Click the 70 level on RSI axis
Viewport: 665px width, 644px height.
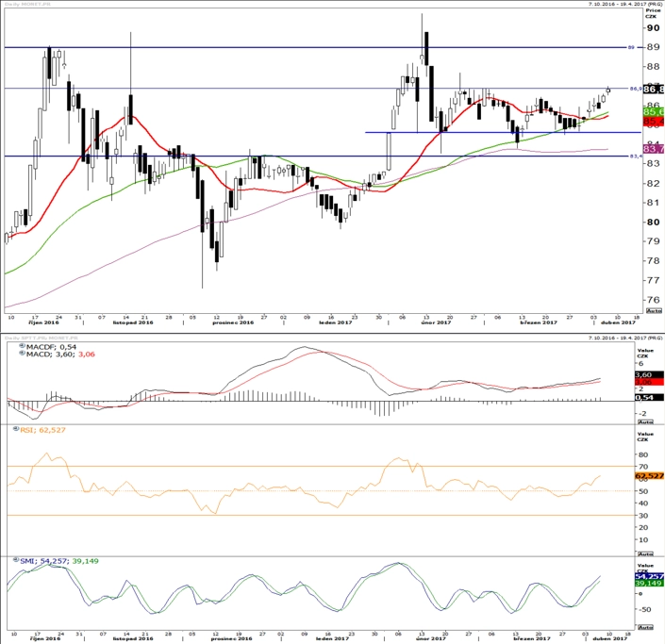point(643,467)
